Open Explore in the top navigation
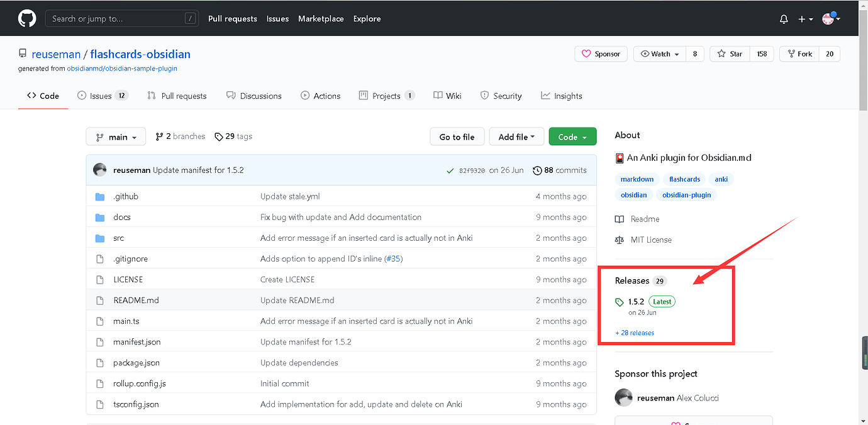868x425 pixels. 367,19
